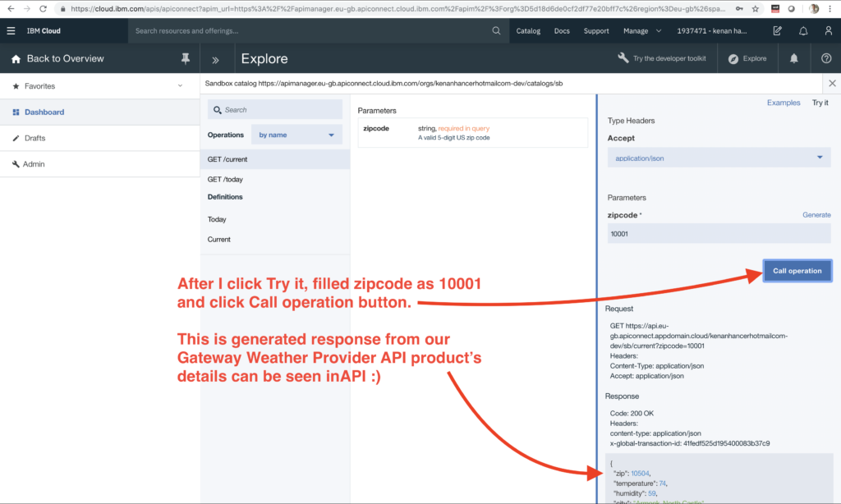
Task: Click the browser forward arrow
Action: 27,8
